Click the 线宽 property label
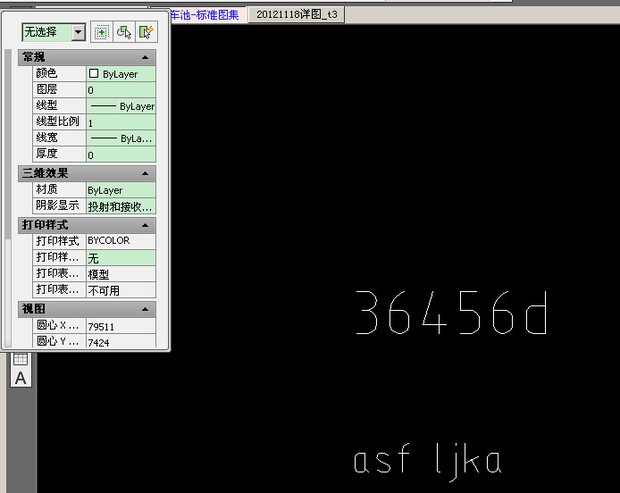 point(47,138)
